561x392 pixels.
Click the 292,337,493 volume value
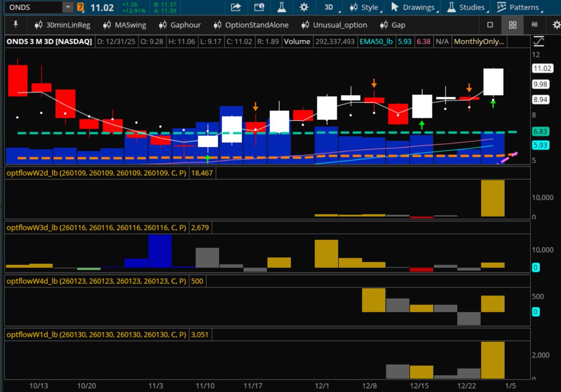[x=334, y=42]
